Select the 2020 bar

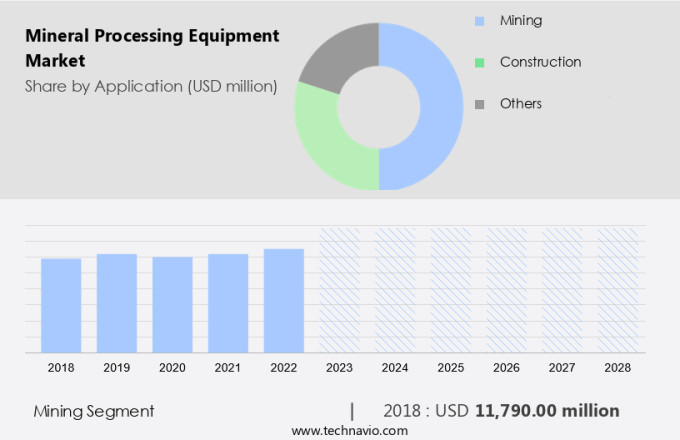[x=172, y=304]
